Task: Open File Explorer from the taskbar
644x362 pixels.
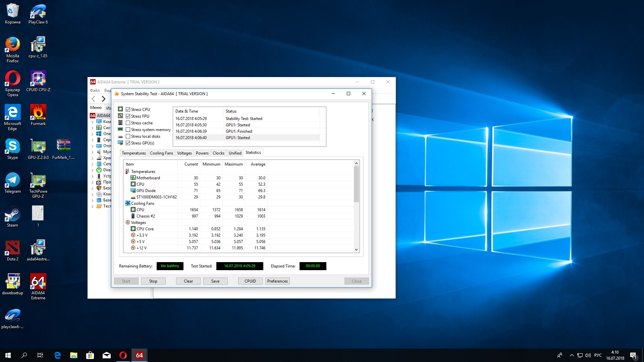Action: pyautogui.click(x=73, y=355)
